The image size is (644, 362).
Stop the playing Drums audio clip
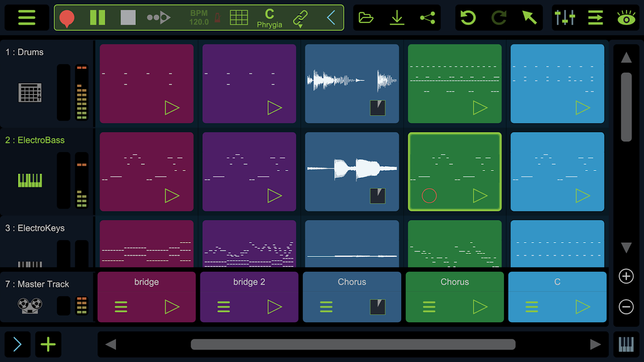(x=378, y=108)
